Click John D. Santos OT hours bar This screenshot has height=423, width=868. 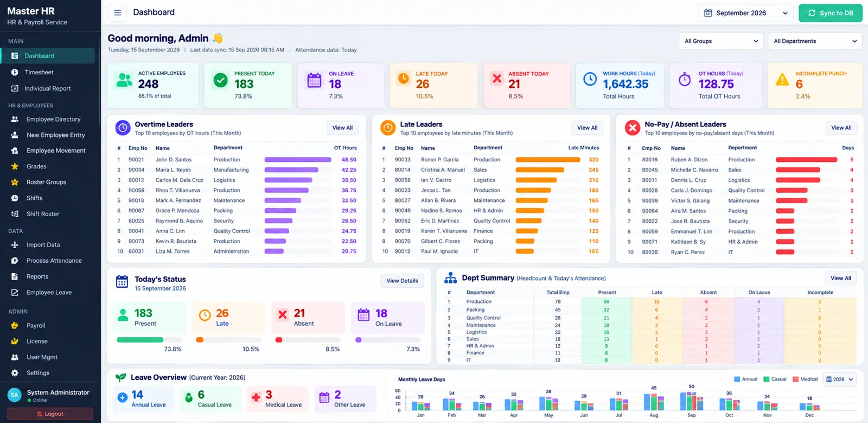point(298,160)
